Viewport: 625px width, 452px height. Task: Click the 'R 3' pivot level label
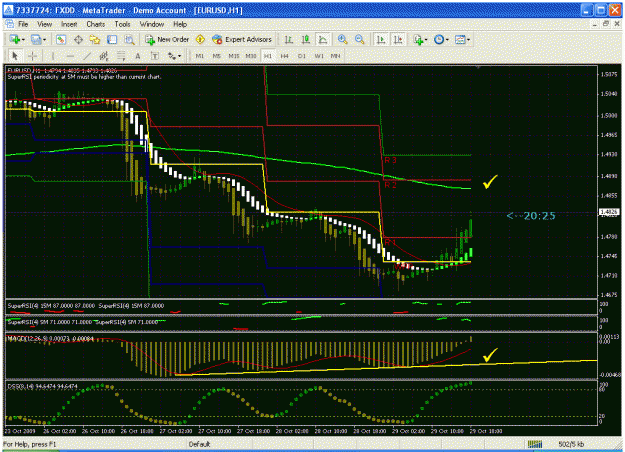390,160
